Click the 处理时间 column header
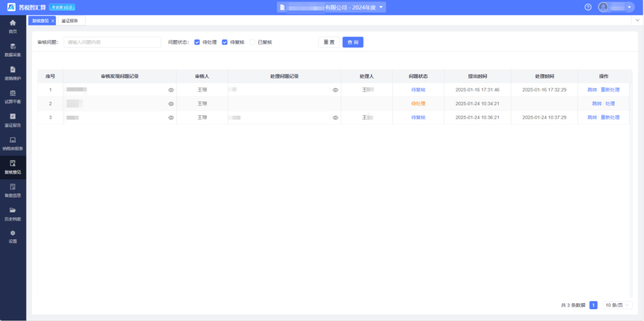Viewport: 644px width, 321px height. click(x=544, y=76)
